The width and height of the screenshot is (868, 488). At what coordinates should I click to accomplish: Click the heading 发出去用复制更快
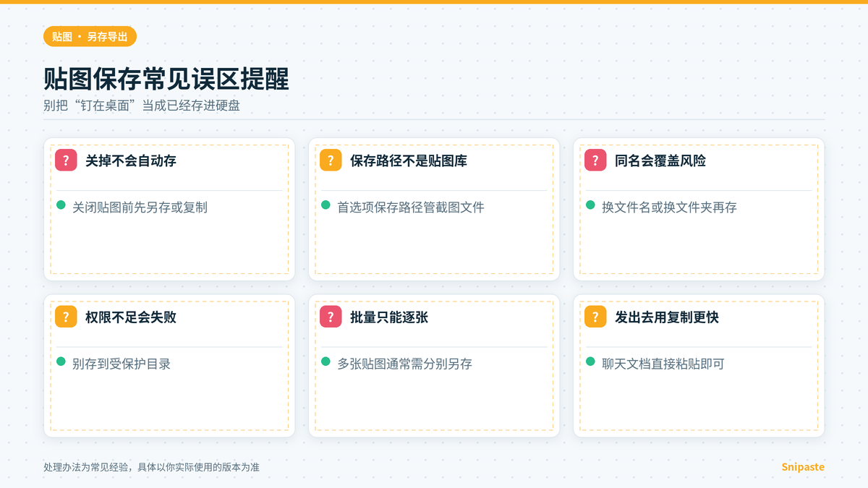[667, 317]
